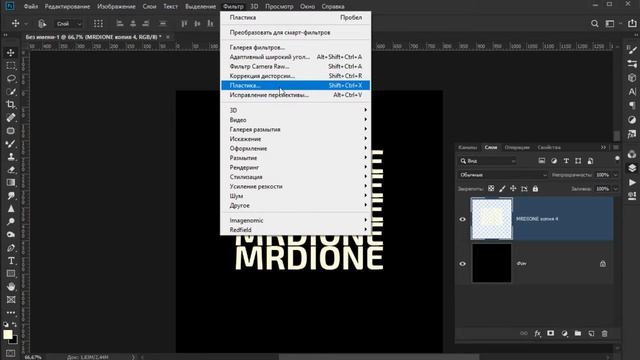Click the background color swatch

[x=14, y=340]
